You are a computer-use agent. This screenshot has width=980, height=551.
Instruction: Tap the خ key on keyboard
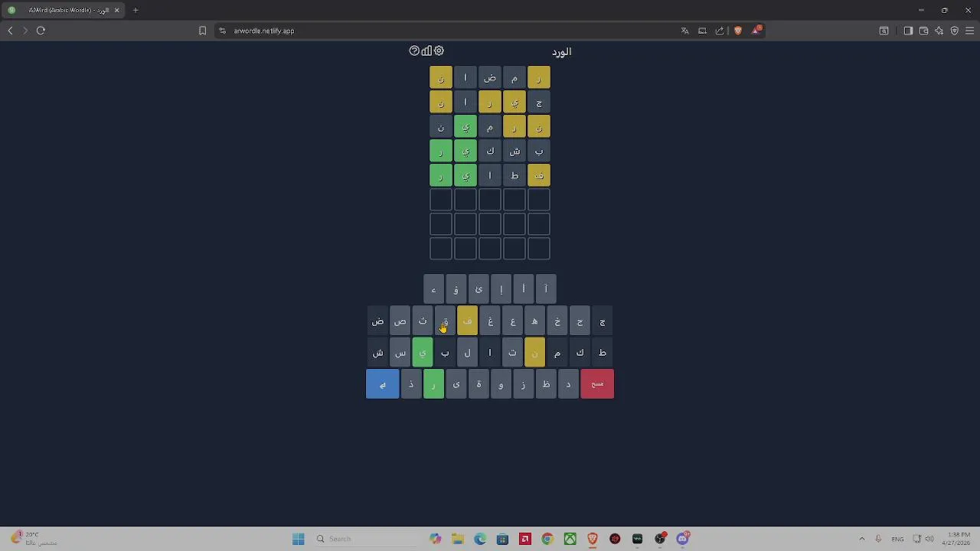tap(557, 321)
